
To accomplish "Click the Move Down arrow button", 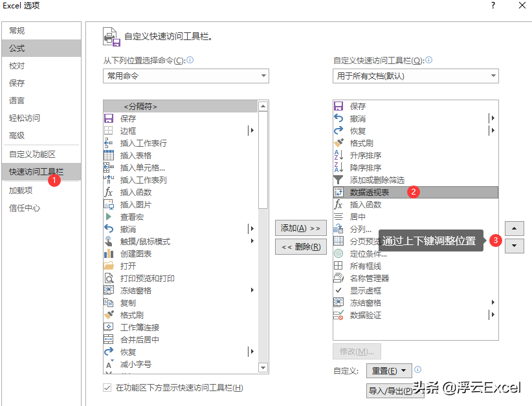I will pyautogui.click(x=515, y=246).
